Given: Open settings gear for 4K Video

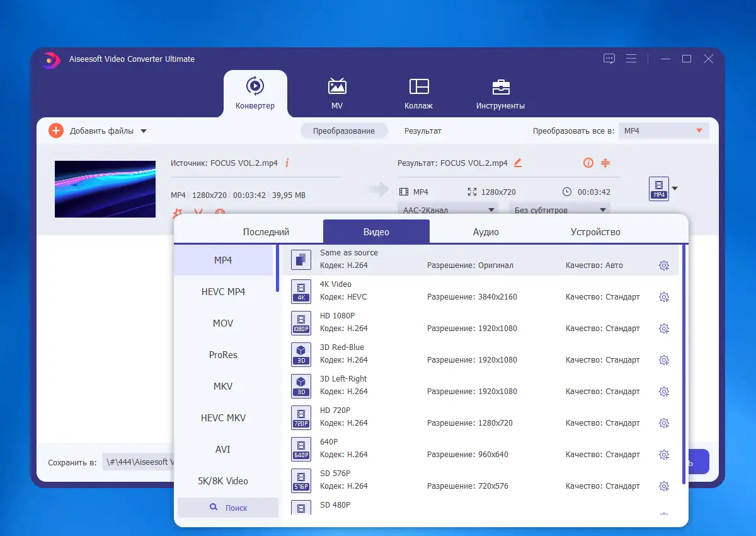Looking at the screenshot, I should click(x=663, y=297).
